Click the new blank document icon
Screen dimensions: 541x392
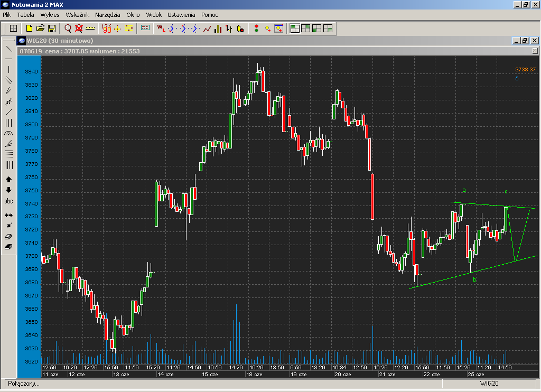[x=30, y=28]
